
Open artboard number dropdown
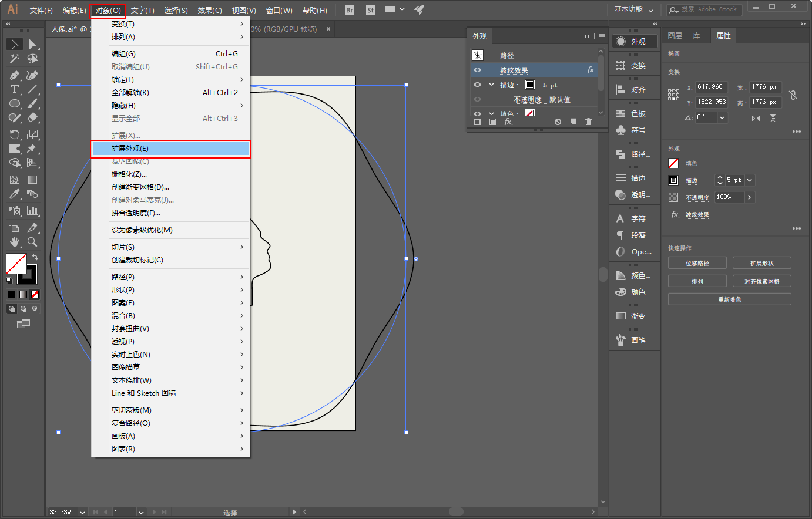pos(141,512)
